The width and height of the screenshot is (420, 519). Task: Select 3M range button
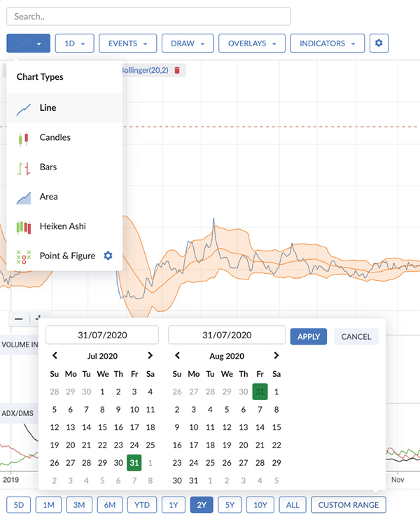[79, 505]
